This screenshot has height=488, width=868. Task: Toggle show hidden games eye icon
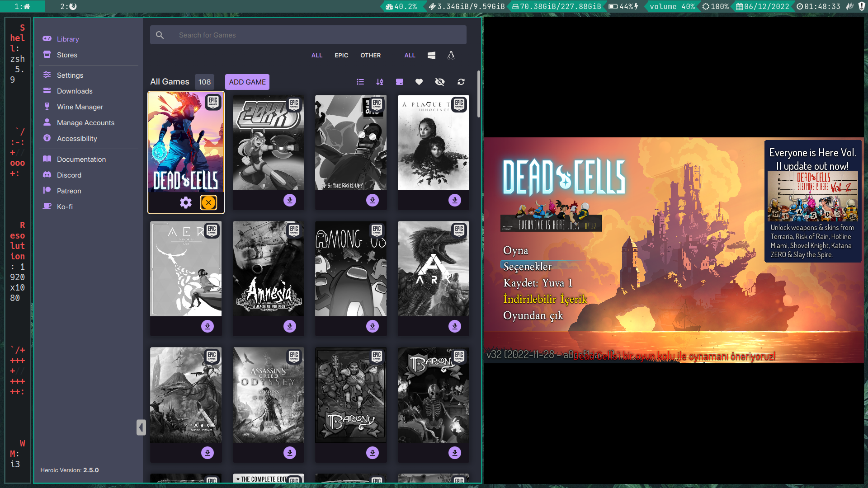coord(439,82)
